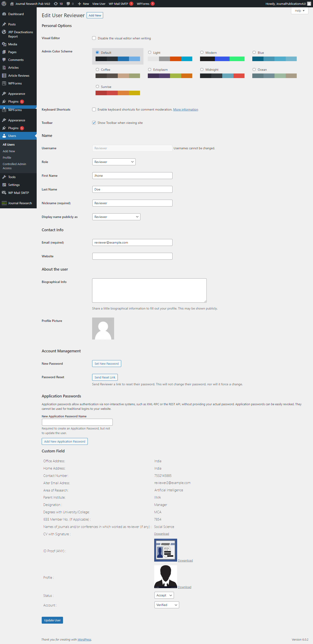Viewport: 313px width, 644px height.
Task: Select the Modern color scheme radio button
Action: (x=202, y=52)
